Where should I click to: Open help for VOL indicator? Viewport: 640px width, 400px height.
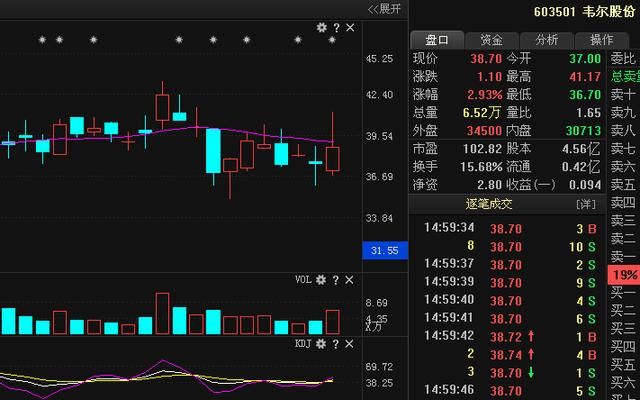tap(336, 280)
